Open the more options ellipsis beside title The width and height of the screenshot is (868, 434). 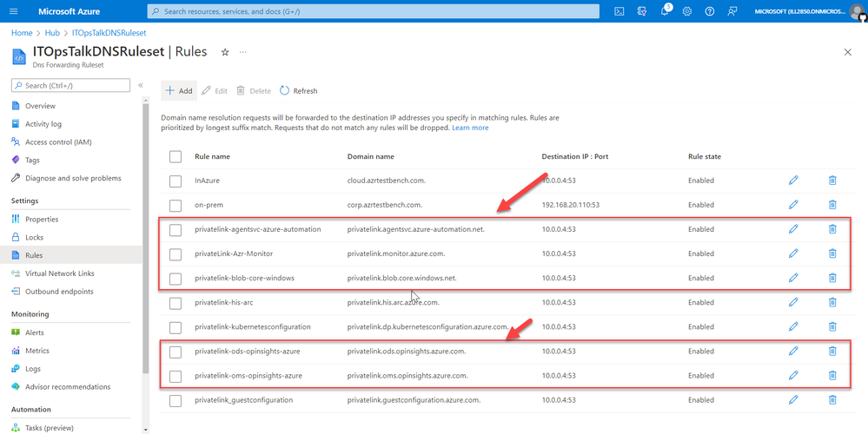242,52
